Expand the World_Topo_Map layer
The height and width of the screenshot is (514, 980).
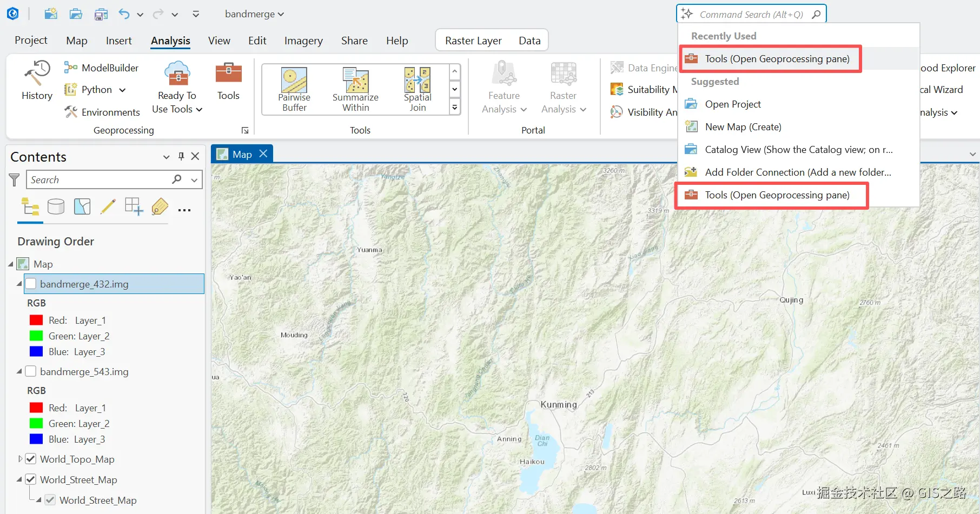(20, 459)
